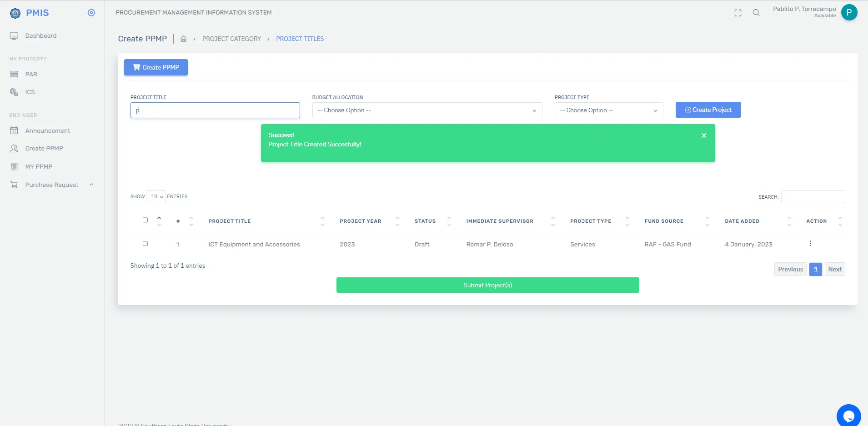Change the show entries count dropdown
868x426 pixels.
coord(156,196)
